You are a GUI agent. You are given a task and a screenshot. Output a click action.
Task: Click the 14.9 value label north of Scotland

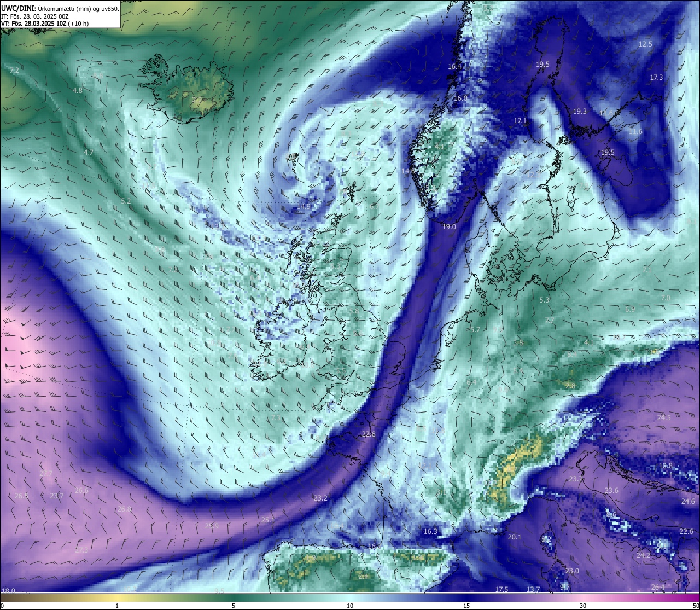[x=304, y=207]
